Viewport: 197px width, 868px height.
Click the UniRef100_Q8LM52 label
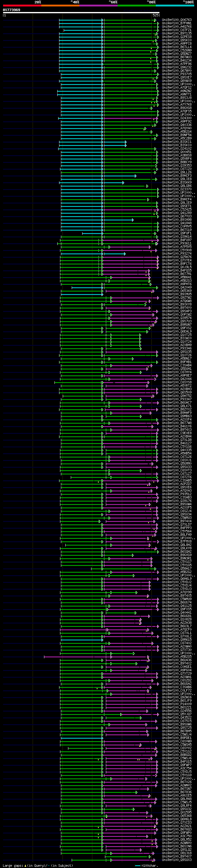[x=176, y=839]
